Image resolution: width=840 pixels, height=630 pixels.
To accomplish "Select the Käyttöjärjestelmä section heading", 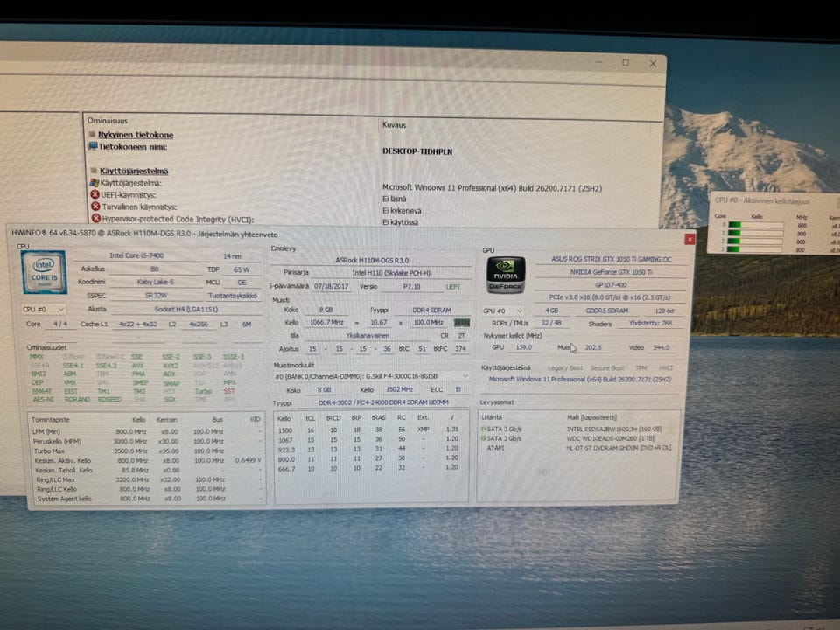I will [134, 171].
